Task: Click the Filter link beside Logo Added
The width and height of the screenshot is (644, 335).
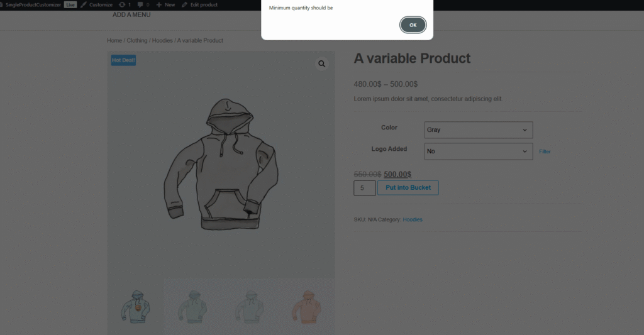Action: tap(545, 151)
